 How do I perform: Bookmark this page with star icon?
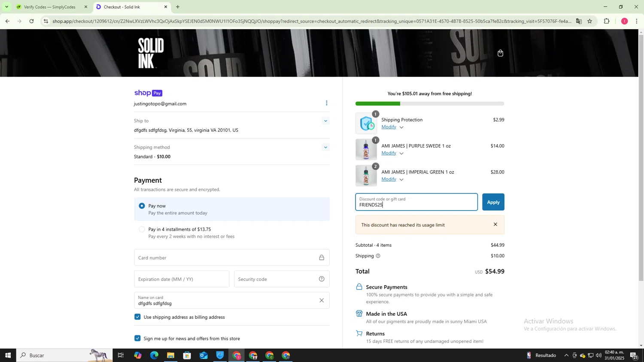tap(589, 21)
